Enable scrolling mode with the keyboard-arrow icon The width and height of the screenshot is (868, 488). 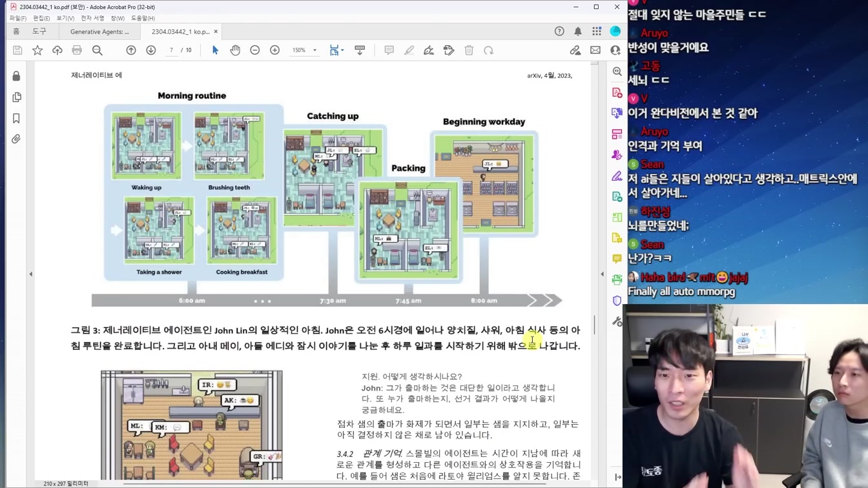(x=360, y=50)
